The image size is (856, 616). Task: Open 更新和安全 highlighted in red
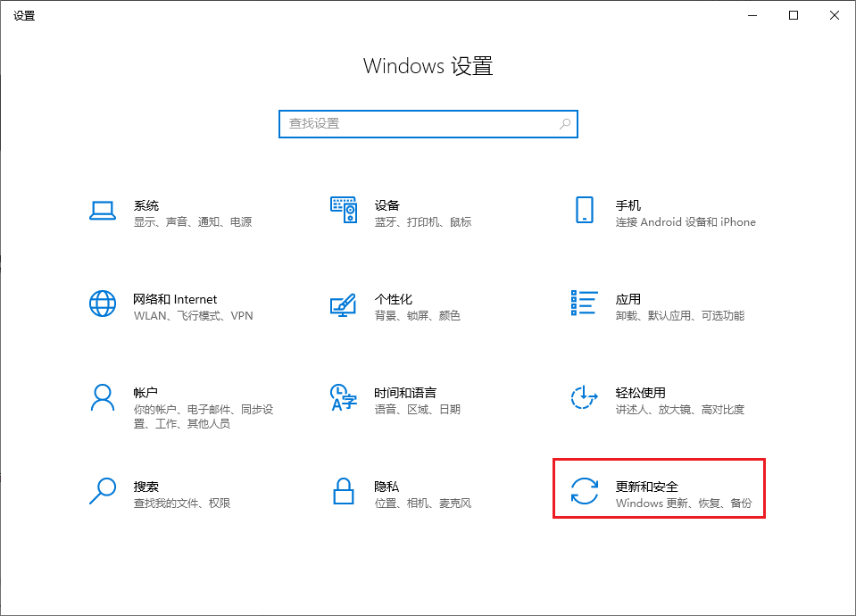[659, 488]
